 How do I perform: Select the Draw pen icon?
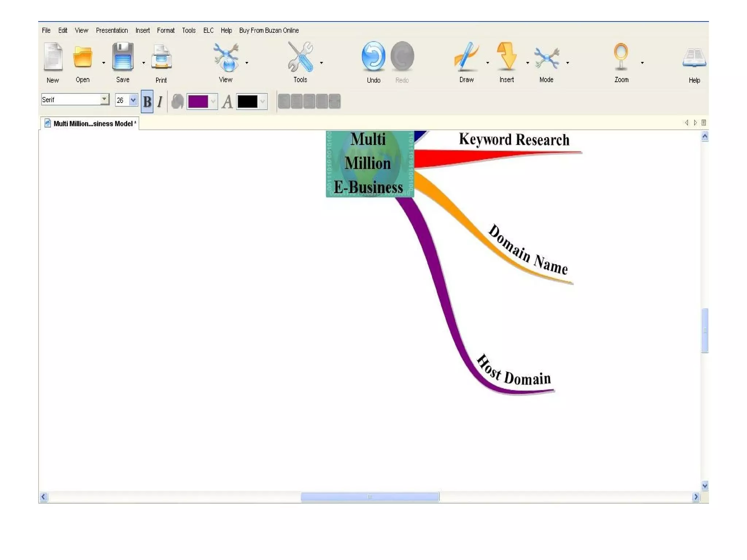pyautogui.click(x=466, y=57)
